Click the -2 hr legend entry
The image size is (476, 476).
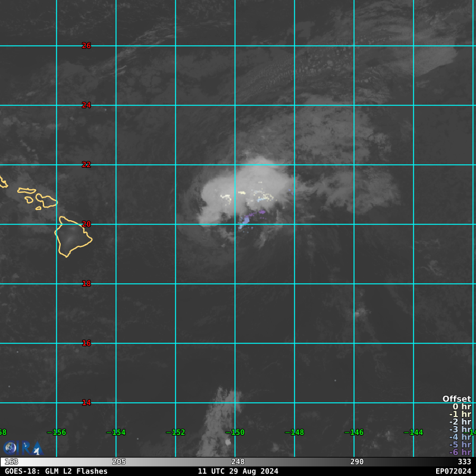click(460, 422)
